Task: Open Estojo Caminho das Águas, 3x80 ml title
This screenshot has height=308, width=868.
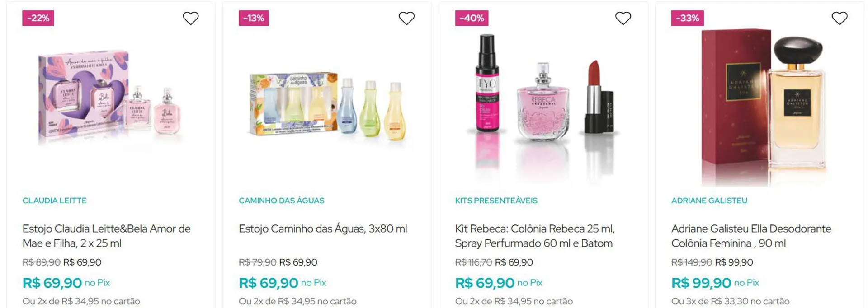Action: tap(323, 229)
